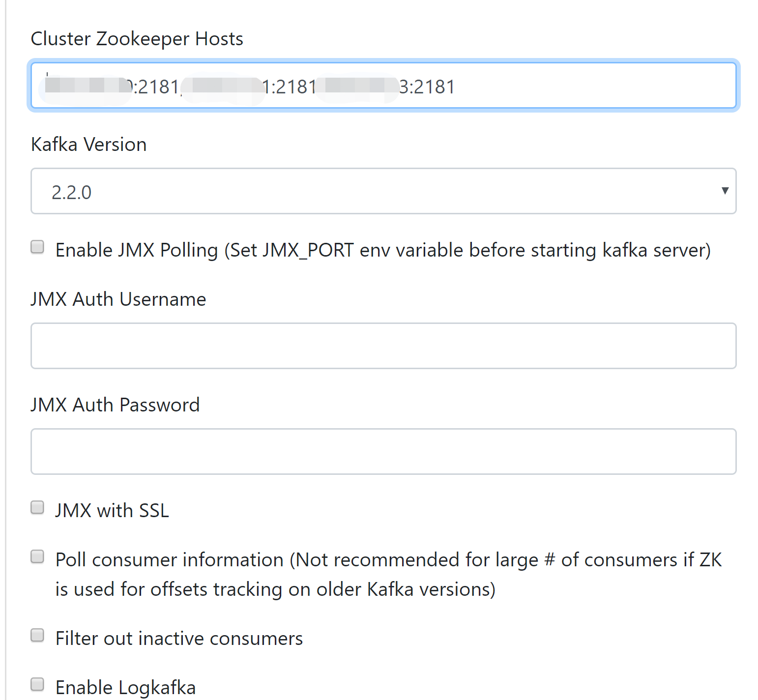Uncheck the JMX with SSL setting
Screen dimensions: 758x700
click(x=37, y=507)
